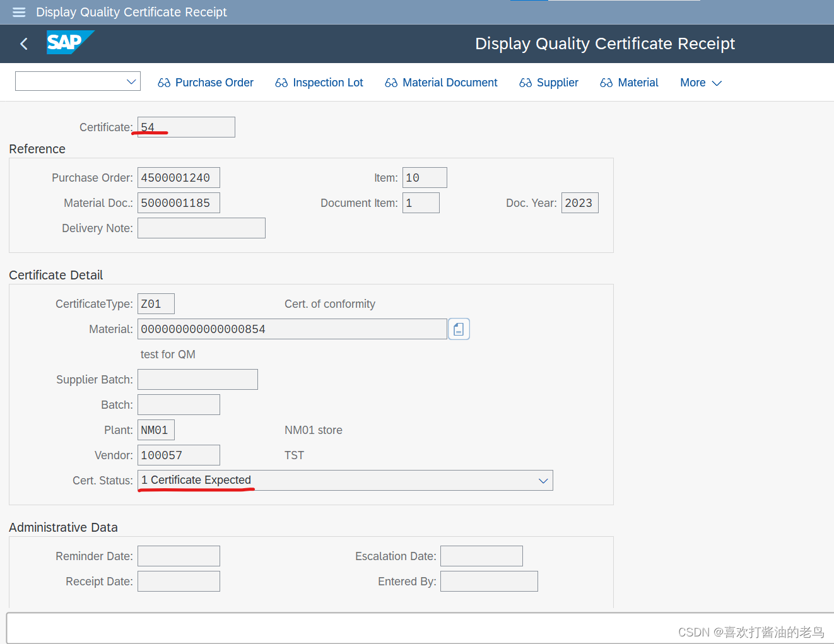Open material details via document icon beside Material field

[x=459, y=329]
